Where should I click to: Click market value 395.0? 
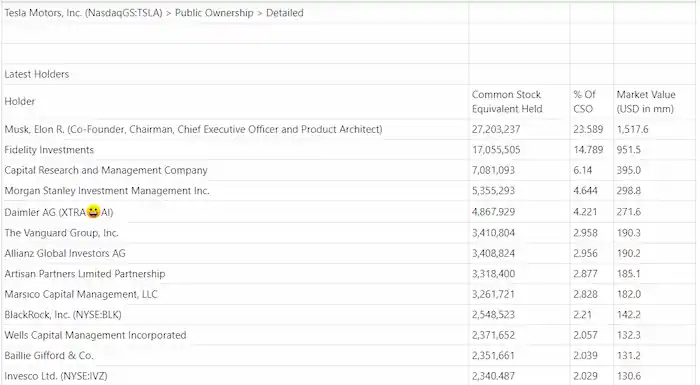tap(629, 170)
